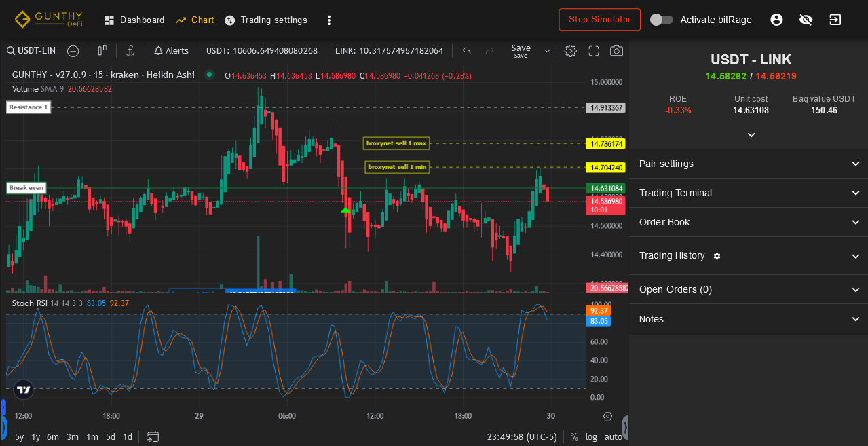Click yellow price tag 14.786174
868x446 pixels.
pyautogui.click(x=605, y=143)
